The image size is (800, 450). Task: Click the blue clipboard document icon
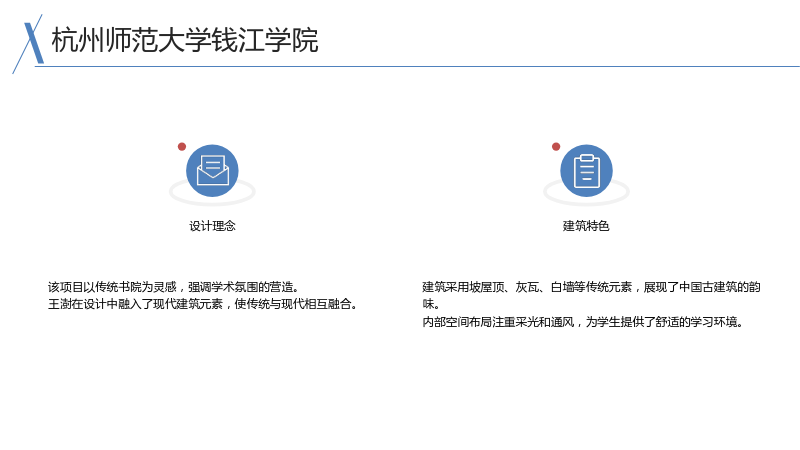click(x=586, y=170)
